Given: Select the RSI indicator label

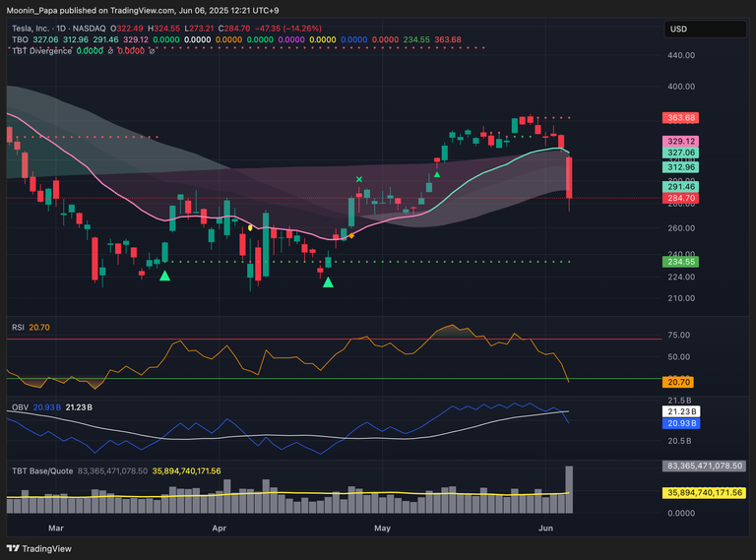Looking at the screenshot, I should click(18, 327).
